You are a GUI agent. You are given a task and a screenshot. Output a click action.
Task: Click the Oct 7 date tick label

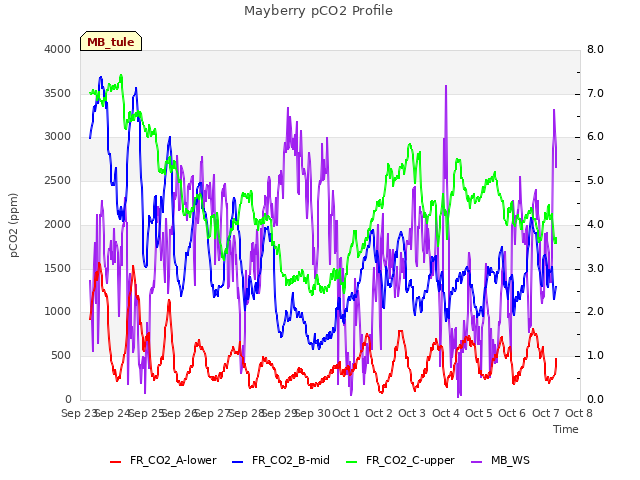point(546,413)
